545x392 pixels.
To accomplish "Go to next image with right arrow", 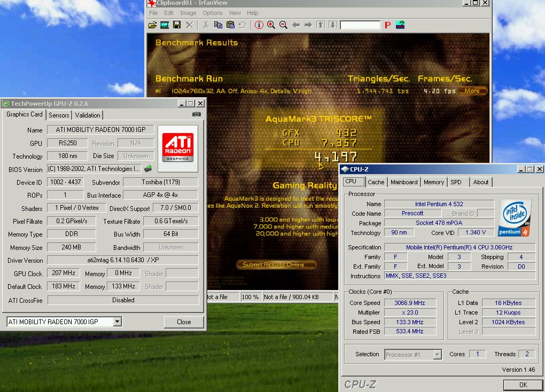I will point(308,25).
